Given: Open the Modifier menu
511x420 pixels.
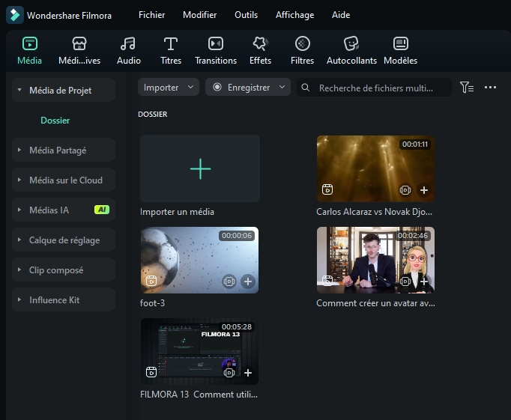Looking at the screenshot, I should (199, 15).
